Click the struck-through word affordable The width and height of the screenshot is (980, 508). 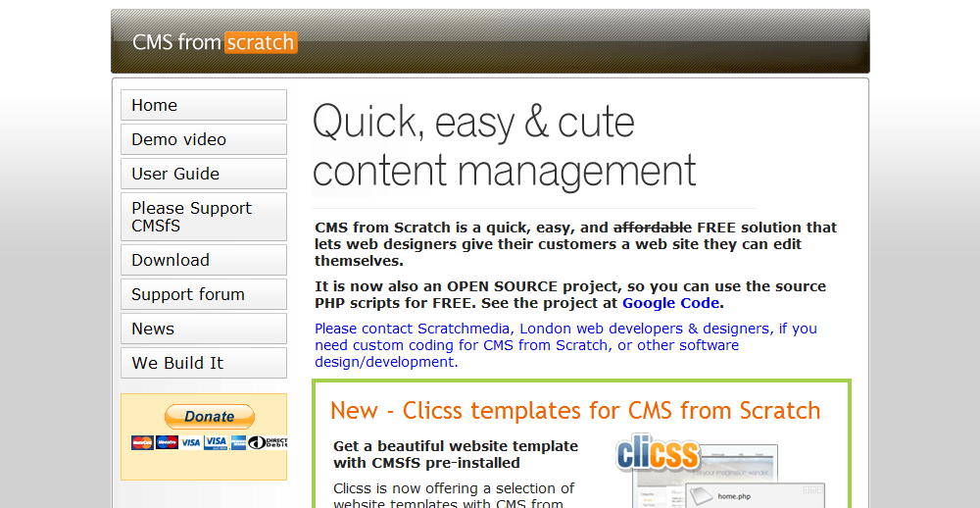tap(653, 228)
